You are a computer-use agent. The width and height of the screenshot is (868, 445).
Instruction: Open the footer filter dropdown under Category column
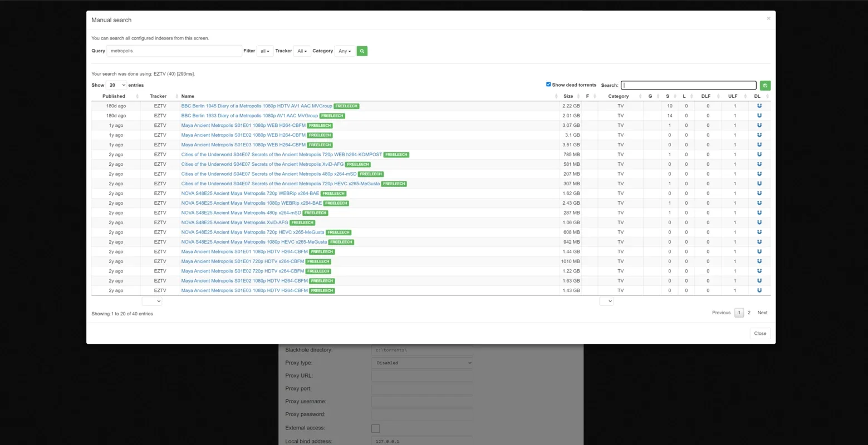(606, 301)
